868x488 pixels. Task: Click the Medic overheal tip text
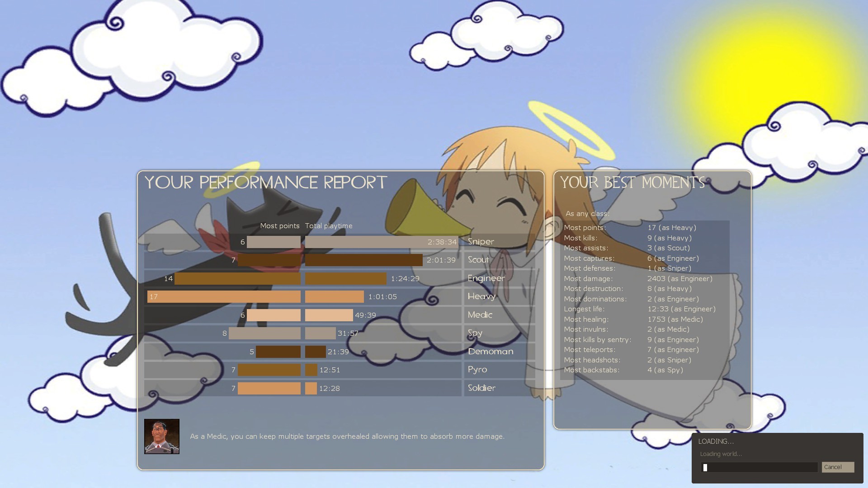click(x=347, y=436)
